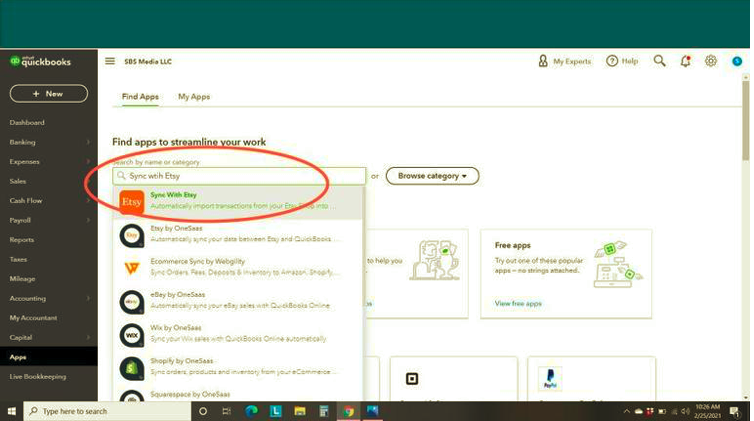Screen dimensions: 754x421
Task: Click the Etsy by OneSaas icon
Action: tap(132, 235)
